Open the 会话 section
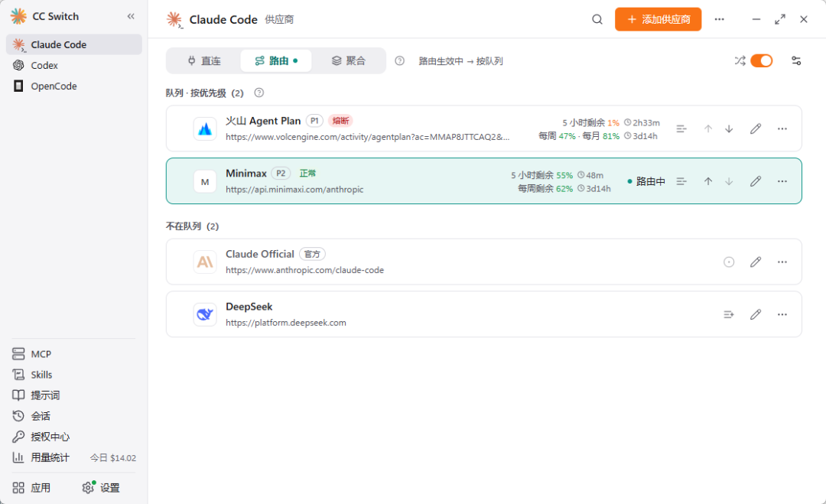This screenshot has width=826, height=504. point(74,416)
